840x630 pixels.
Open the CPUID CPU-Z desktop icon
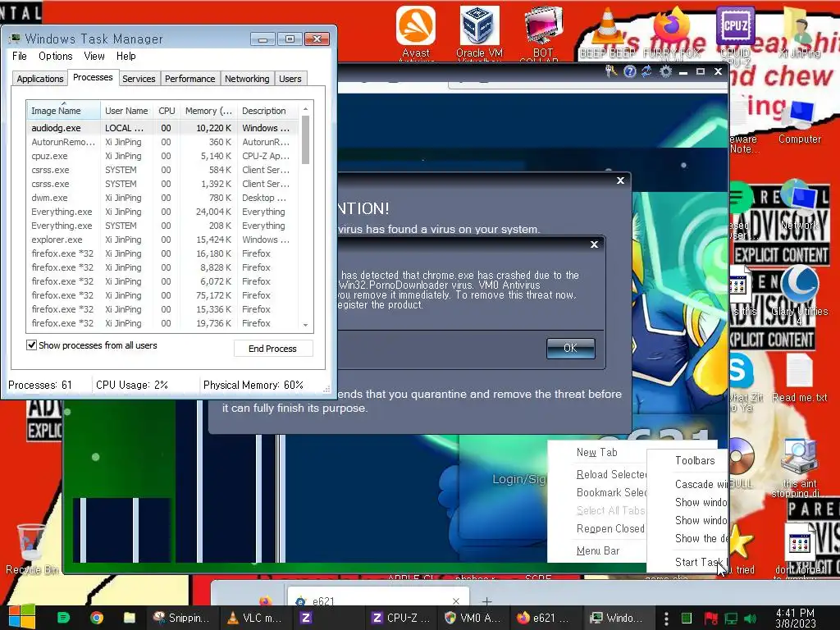click(735, 32)
